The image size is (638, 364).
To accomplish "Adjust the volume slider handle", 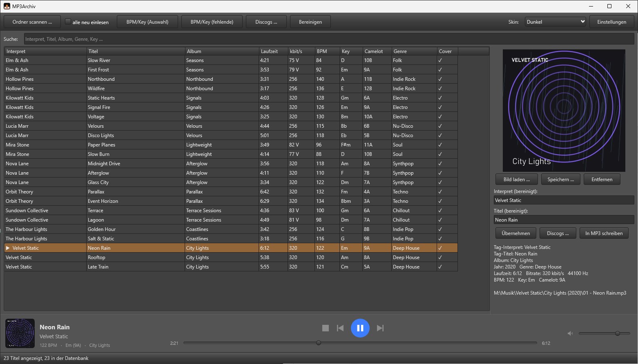I will click(x=618, y=333).
